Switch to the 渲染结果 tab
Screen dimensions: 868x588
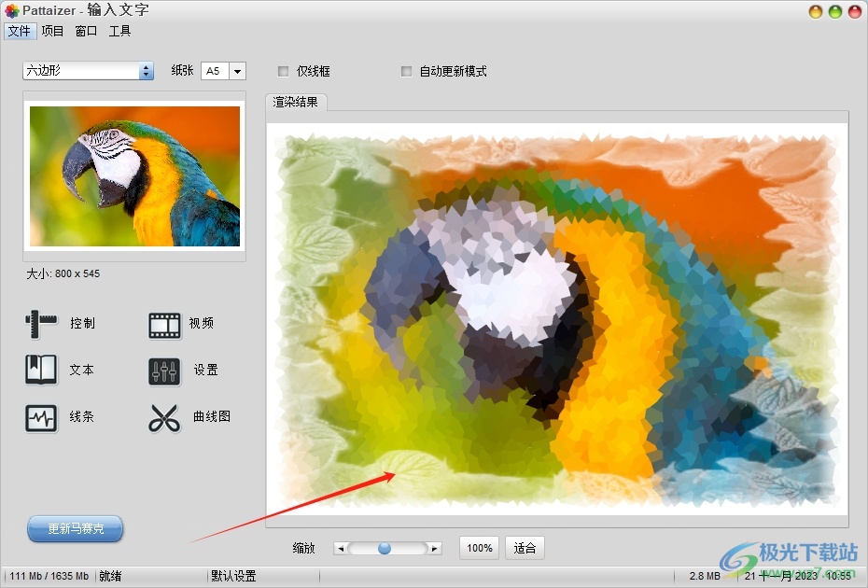pos(296,102)
